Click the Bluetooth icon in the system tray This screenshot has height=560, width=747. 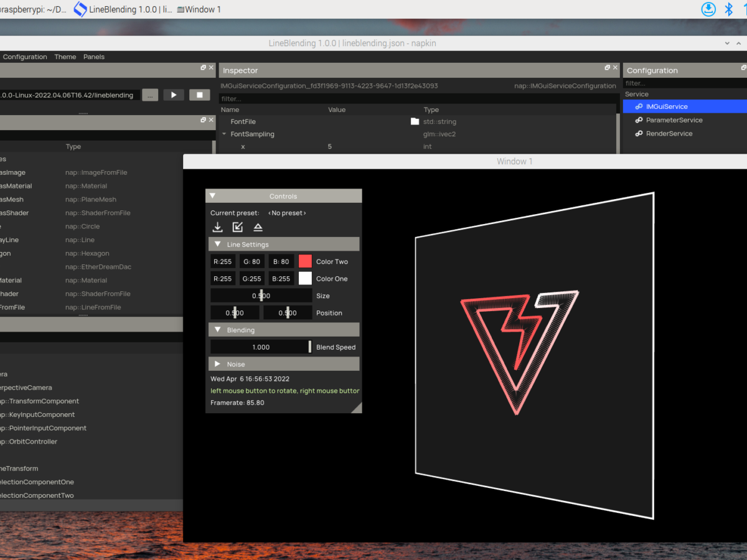pyautogui.click(x=729, y=9)
